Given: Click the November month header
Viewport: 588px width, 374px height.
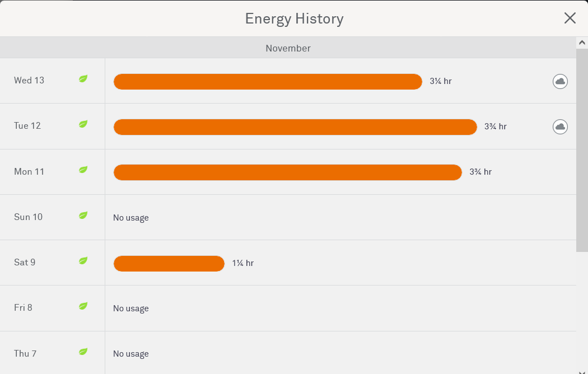Looking at the screenshot, I should pyautogui.click(x=288, y=48).
